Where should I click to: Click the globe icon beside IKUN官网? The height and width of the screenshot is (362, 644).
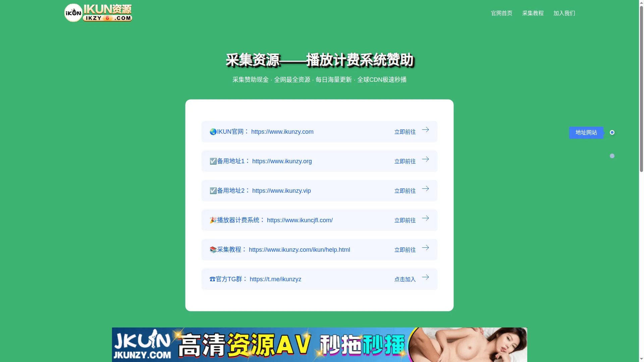pyautogui.click(x=213, y=132)
